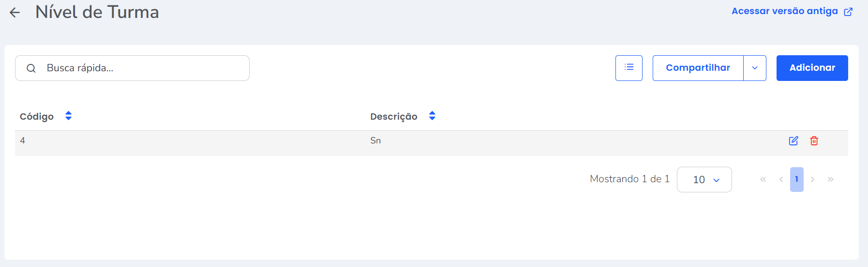Open the list view options icon
868x267 pixels.
629,68
